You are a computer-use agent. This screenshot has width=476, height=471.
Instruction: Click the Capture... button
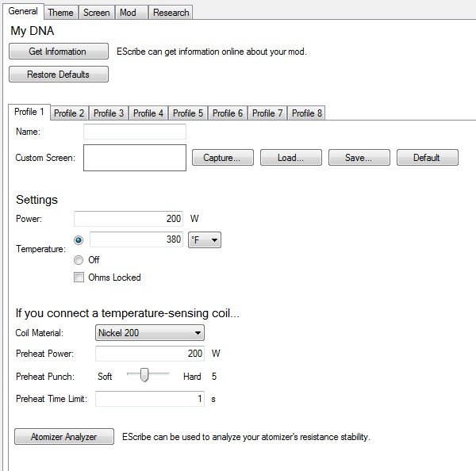(x=222, y=158)
